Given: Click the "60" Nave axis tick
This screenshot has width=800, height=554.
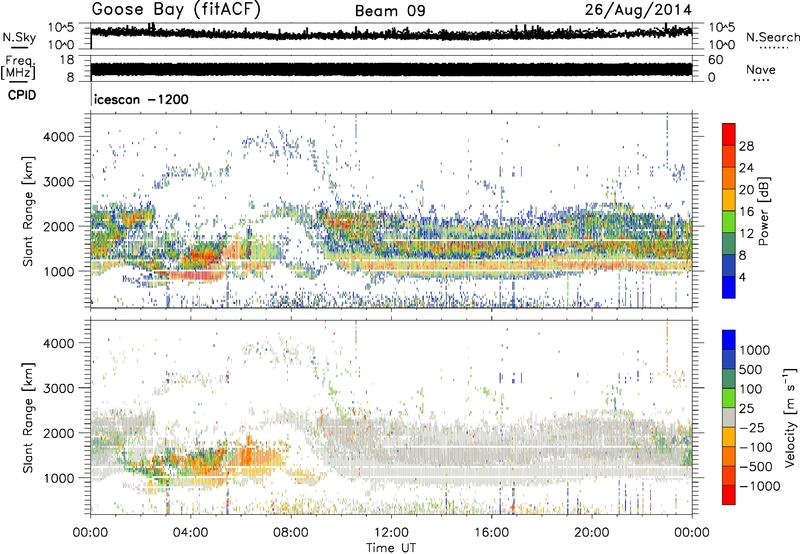Looking at the screenshot, I should click(x=715, y=60).
